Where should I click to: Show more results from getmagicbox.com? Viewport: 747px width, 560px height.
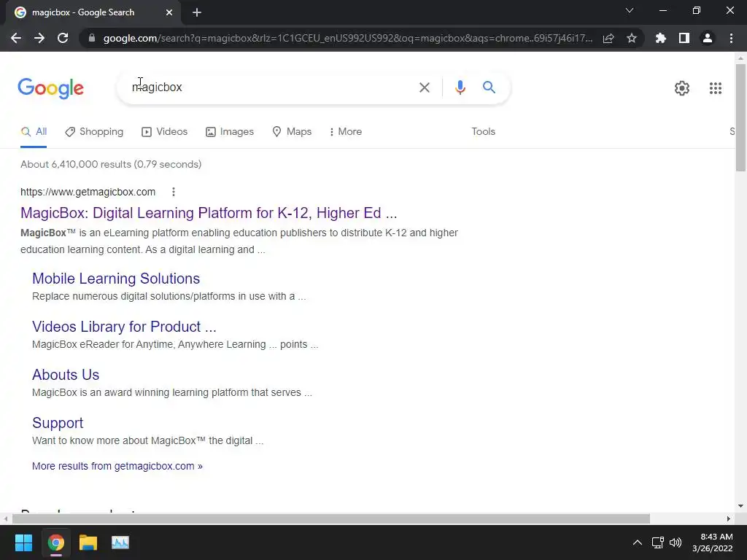tap(117, 466)
